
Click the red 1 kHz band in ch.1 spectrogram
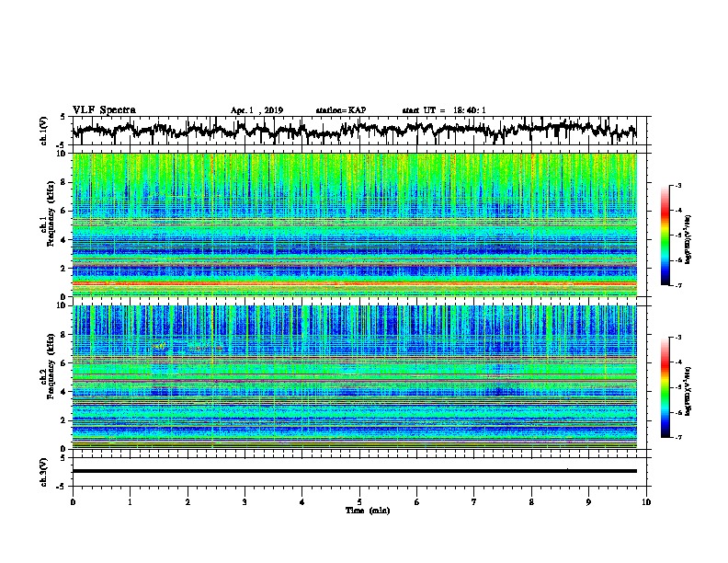click(x=354, y=283)
